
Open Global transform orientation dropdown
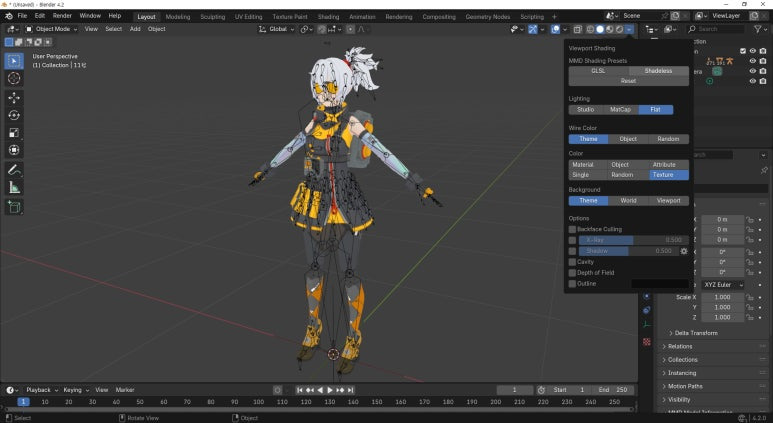[277, 29]
